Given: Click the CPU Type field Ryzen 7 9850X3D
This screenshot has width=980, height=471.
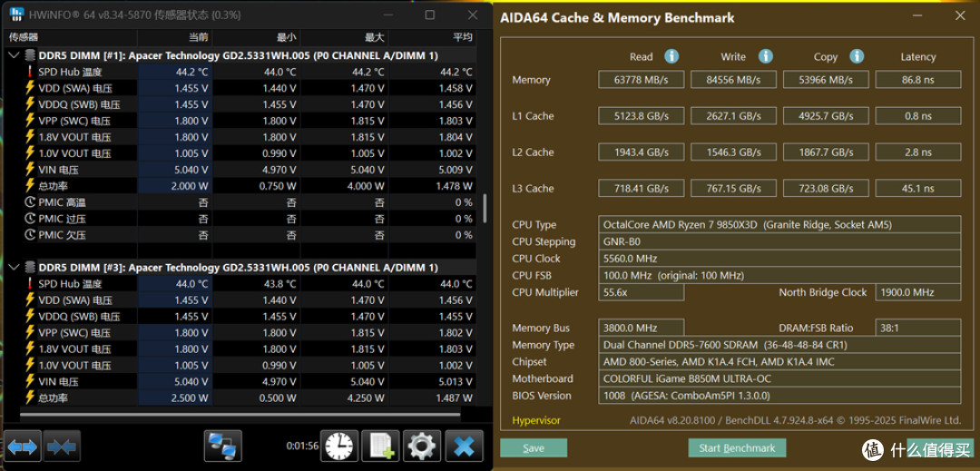Looking at the screenshot, I should pos(779,224).
